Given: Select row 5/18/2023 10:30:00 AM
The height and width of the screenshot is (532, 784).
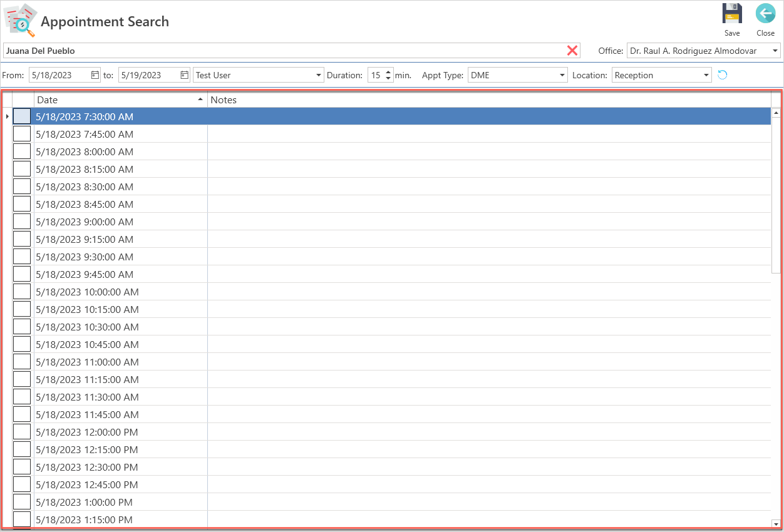Looking at the screenshot, I should coord(391,327).
